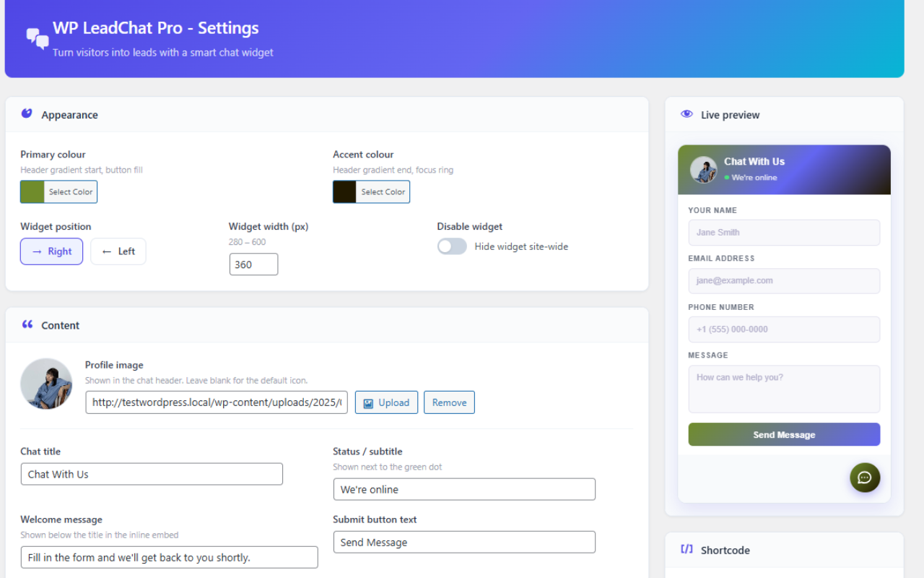Click the Status / subtitle input field
This screenshot has height=578, width=924.
pos(464,489)
